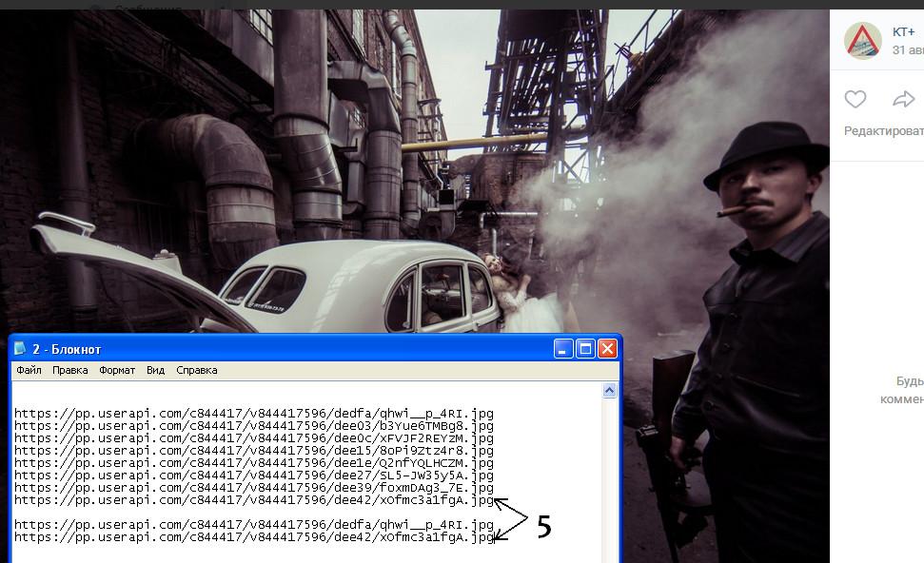This screenshot has height=563, width=924.
Task: Close the Блокнот window
Action: [x=607, y=349]
